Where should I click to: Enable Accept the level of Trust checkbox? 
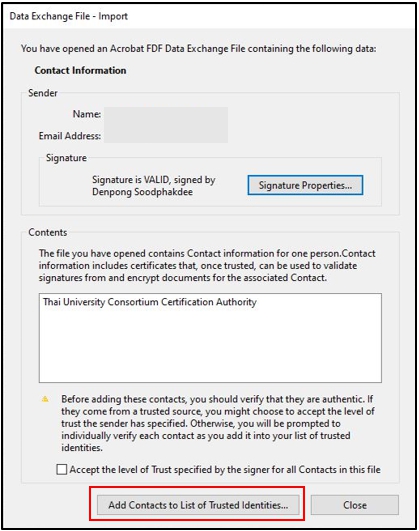[x=62, y=470]
